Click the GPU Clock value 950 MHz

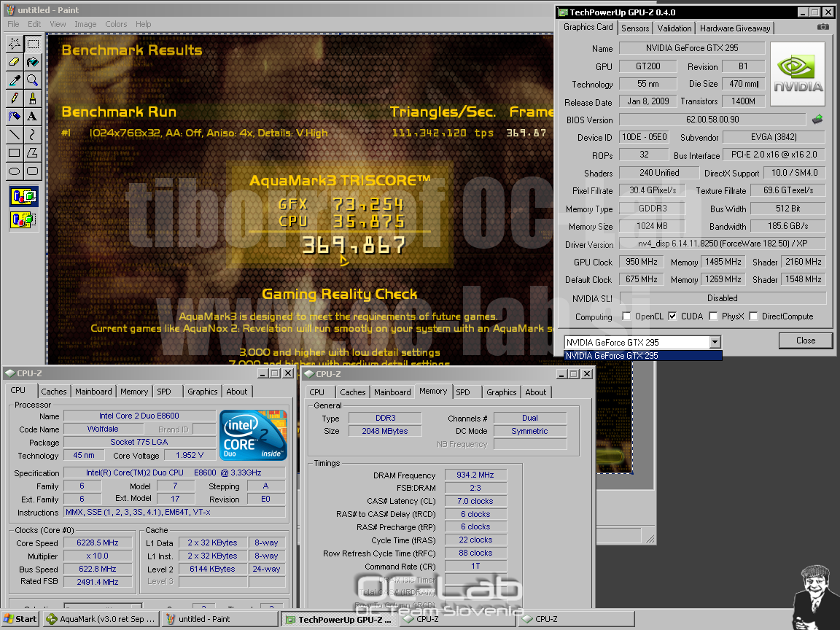pyautogui.click(x=641, y=262)
